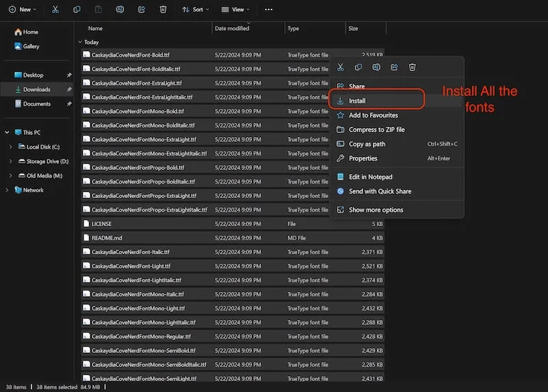This screenshot has width=548, height=392.
Task: Click the Paste icon in the top toolbar
Action: 99,10
